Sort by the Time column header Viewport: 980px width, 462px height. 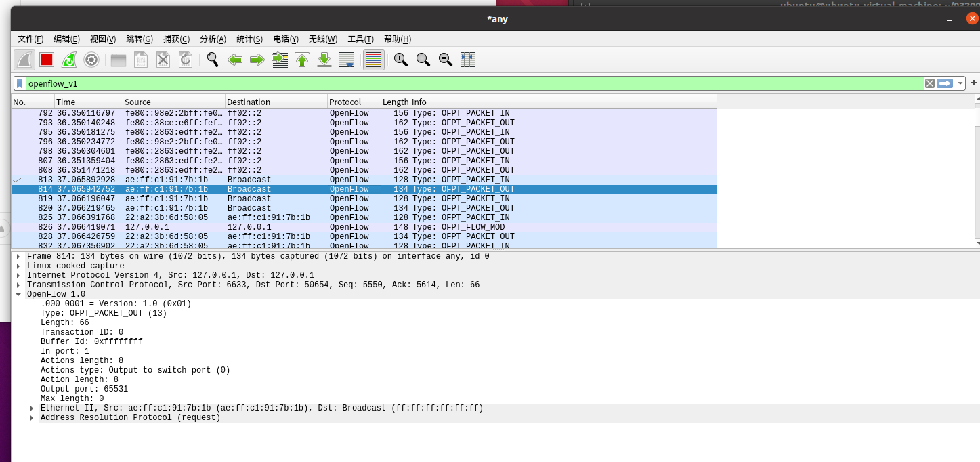click(89, 102)
